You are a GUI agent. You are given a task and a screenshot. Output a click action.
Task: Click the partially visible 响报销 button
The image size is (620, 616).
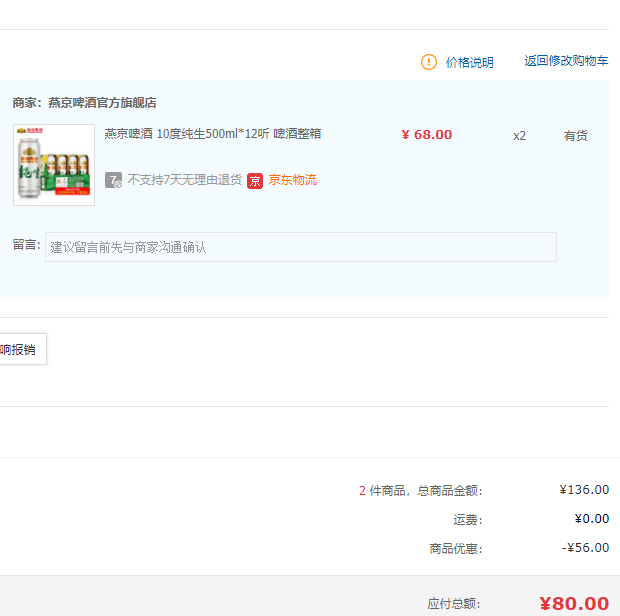pyautogui.click(x=23, y=349)
